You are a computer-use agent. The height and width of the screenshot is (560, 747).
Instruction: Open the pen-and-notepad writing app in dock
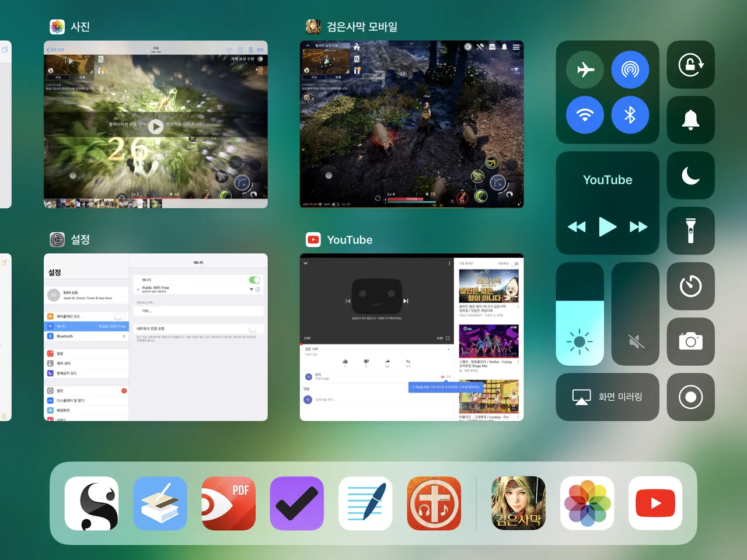tap(365, 503)
